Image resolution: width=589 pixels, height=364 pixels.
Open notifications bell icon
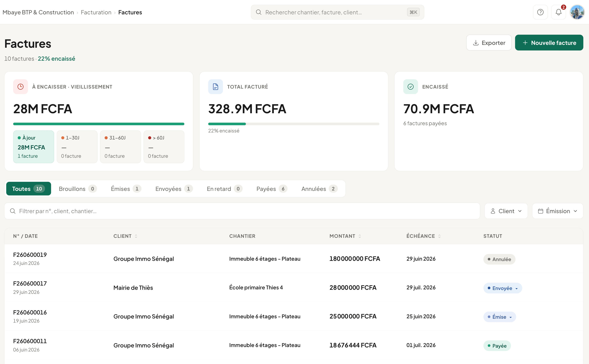(558, 12)
